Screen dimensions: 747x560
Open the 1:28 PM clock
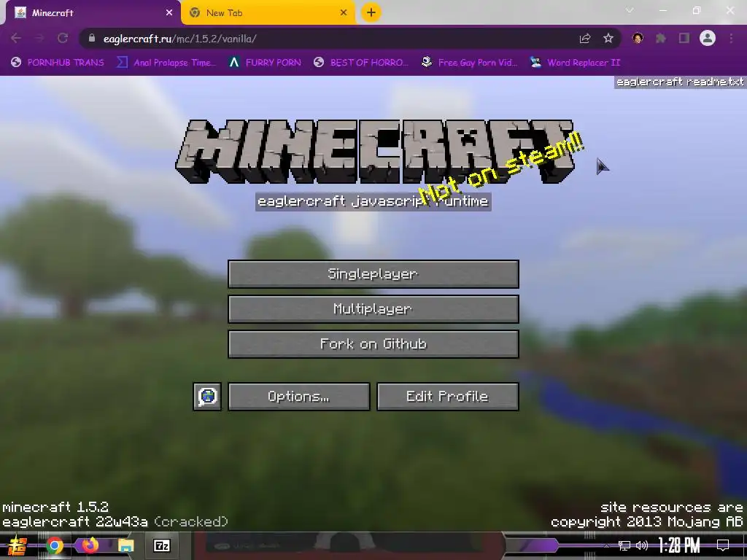point(679,545)
